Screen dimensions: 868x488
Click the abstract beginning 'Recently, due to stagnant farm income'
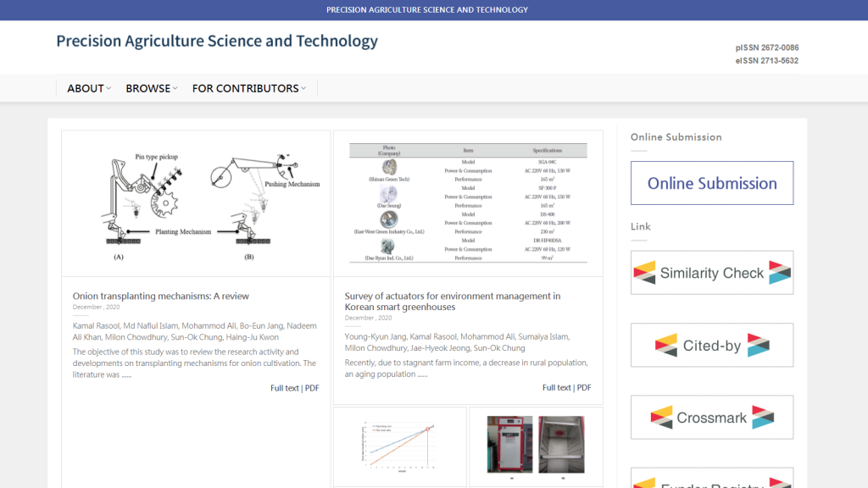tap(466, 369)
